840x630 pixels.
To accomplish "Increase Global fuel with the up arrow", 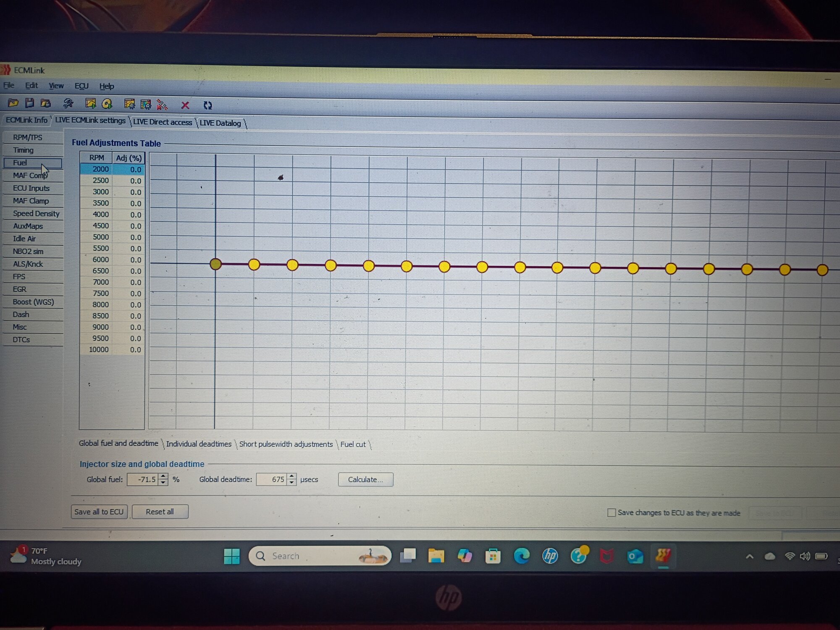I will [x=163, y=476].
